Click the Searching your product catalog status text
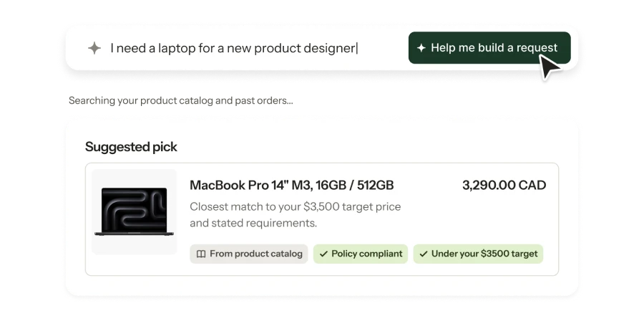Screen dimensions: 644x321 click(181, 101)
